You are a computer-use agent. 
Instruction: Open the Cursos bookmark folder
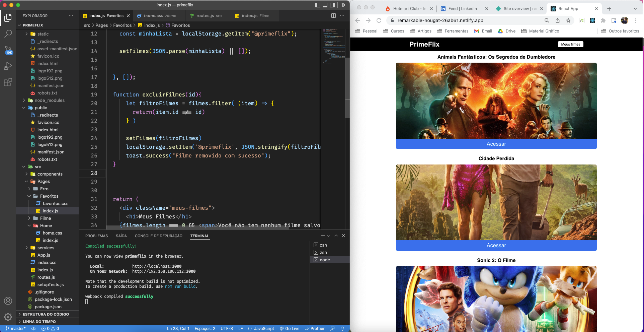pyautogui.click(x=394, y=31)
